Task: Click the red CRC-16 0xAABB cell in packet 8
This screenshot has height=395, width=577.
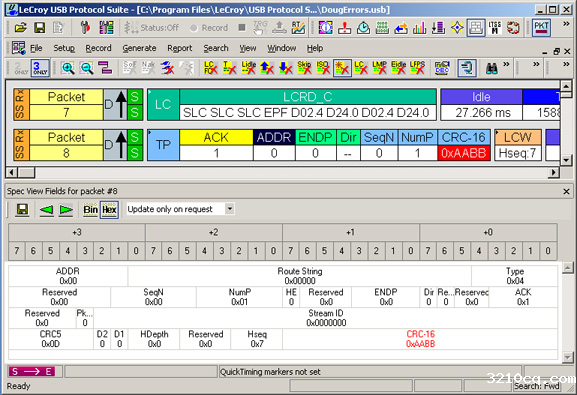Action: tap(464, 153)
